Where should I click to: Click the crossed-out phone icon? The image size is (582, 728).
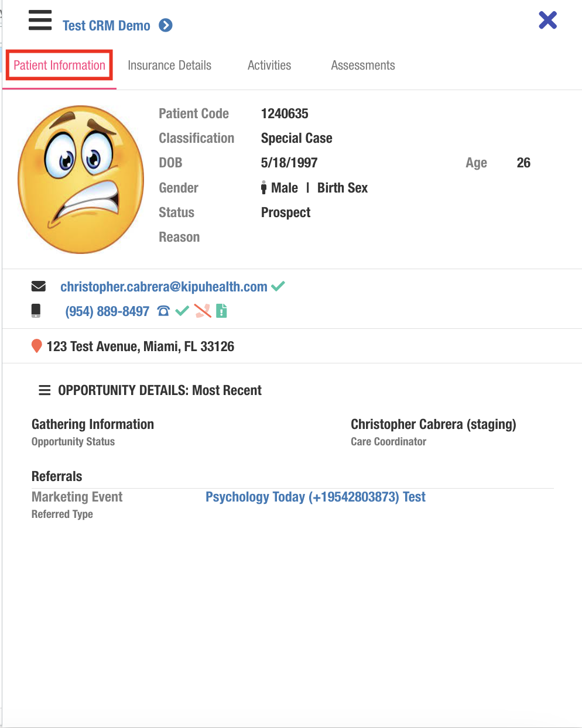point(203,311)
